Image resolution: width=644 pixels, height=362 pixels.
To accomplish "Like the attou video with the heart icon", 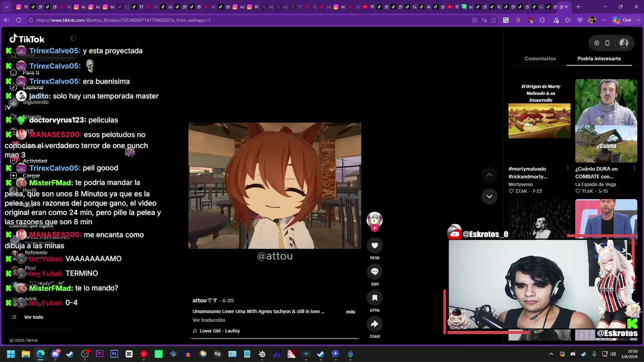I will point(374,245).
